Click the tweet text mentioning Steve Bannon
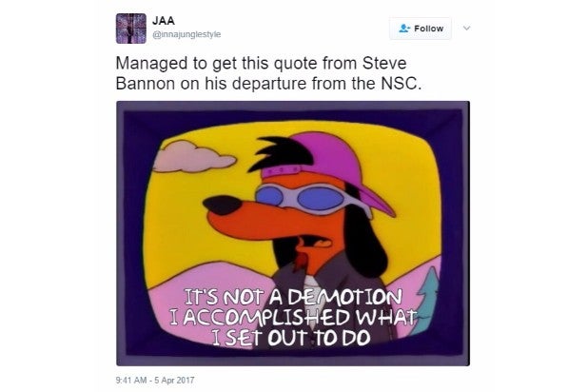 [268, 73]
